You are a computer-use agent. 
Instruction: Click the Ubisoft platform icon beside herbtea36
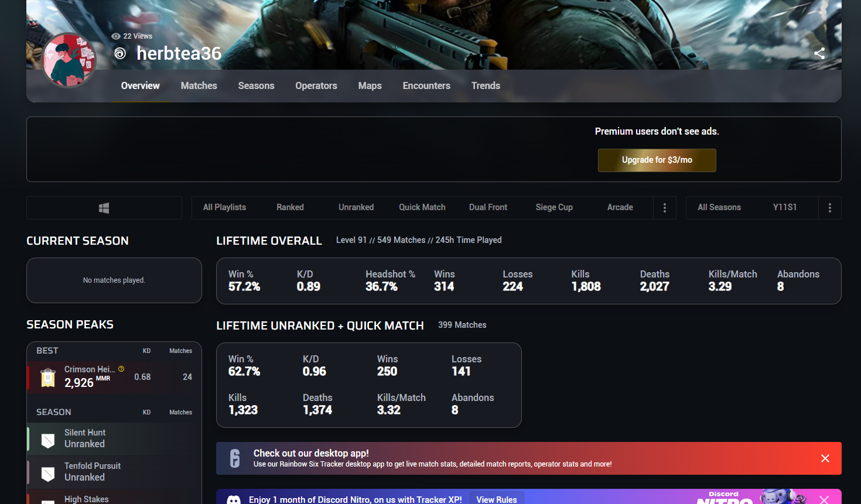(120, 53)
